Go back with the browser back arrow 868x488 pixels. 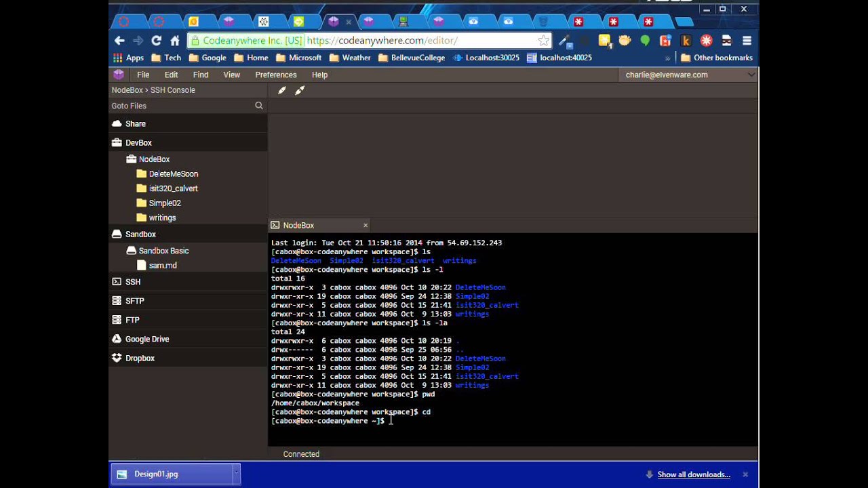click(x=120, y=41)
